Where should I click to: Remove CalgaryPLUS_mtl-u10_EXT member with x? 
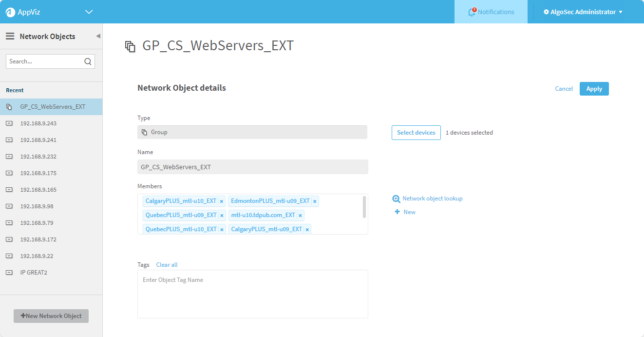click(221, 201)
